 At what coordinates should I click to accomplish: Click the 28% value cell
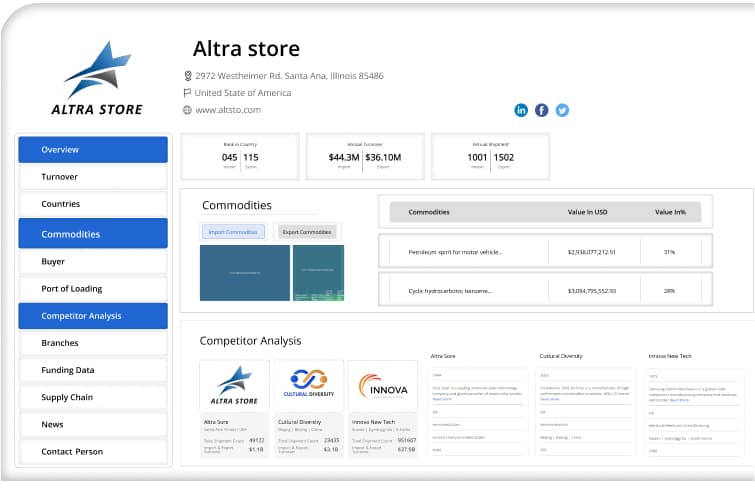click(x=669, y=291)
